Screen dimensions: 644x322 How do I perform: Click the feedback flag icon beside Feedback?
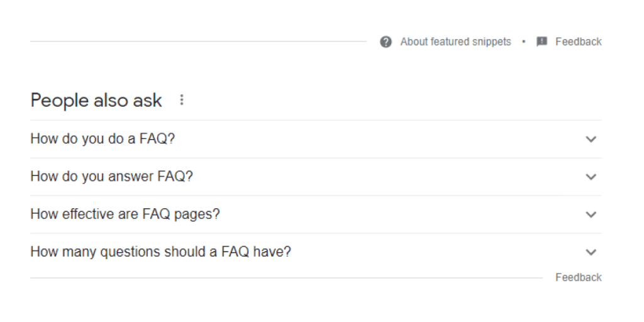[541, 42]
